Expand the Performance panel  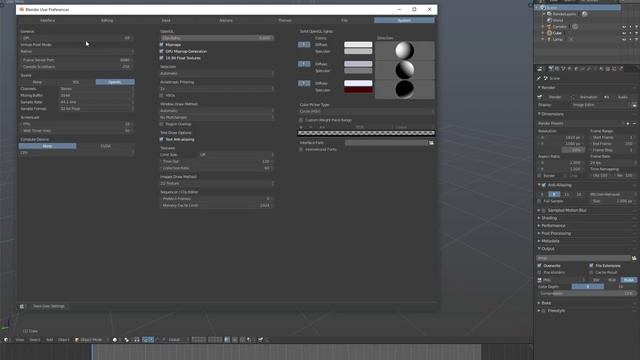click(x=553, y=226)
